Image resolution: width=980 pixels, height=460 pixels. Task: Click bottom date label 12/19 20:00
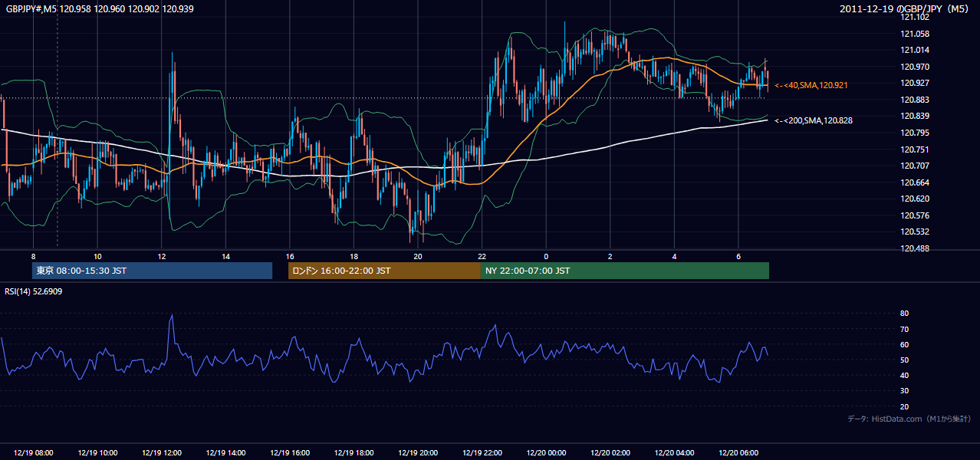click(418, 453)
